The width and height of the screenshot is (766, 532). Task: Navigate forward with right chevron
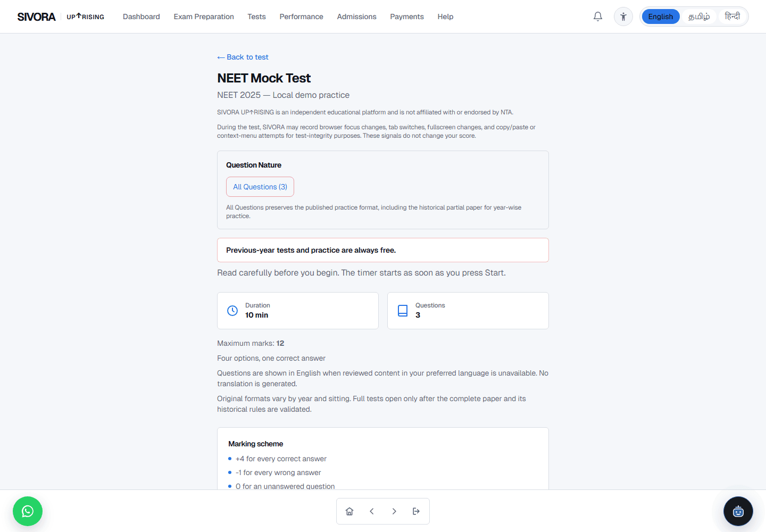coord(394,511)
